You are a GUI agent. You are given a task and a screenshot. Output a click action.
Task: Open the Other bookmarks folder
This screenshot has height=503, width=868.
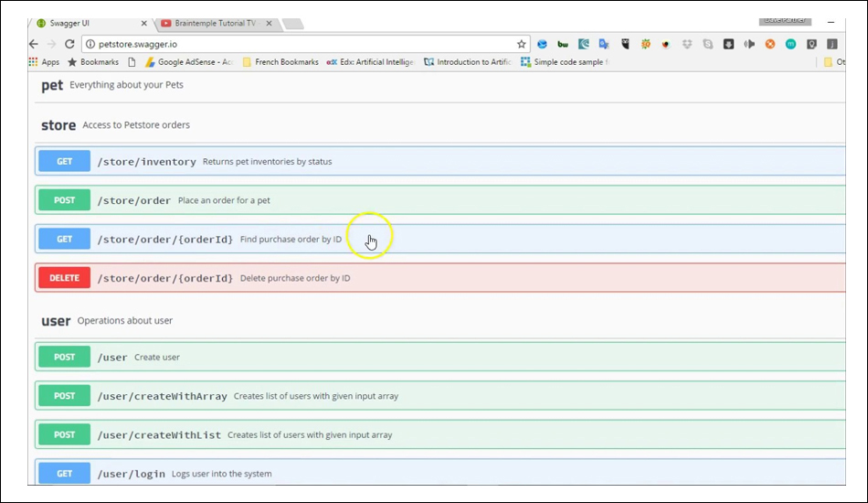pyautogui.click(x=834, y=62)
